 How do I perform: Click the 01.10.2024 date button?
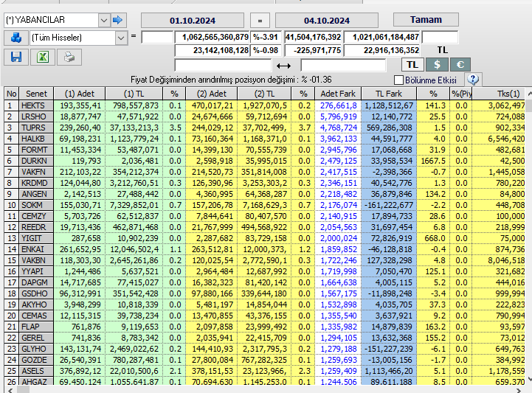point(193,21)
